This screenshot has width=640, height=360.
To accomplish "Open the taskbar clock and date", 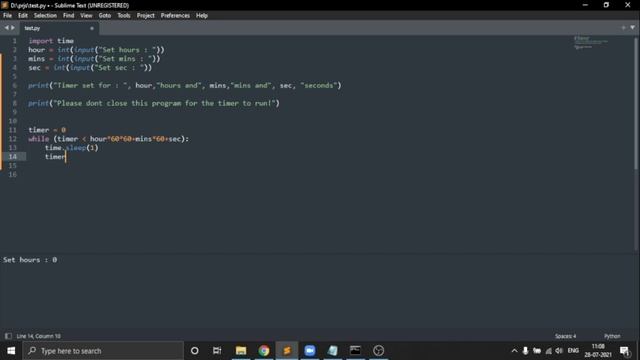I will (598, 351).
